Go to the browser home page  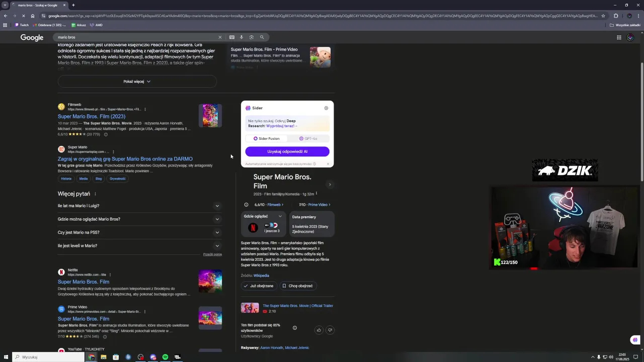pyautogui.click(x=33, y=16)
